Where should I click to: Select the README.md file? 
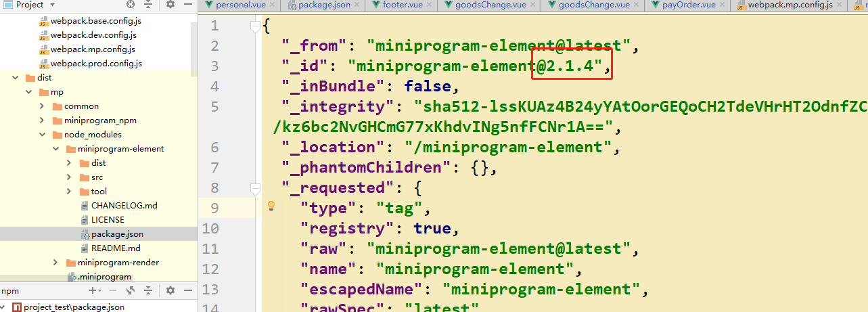[116, 248]
